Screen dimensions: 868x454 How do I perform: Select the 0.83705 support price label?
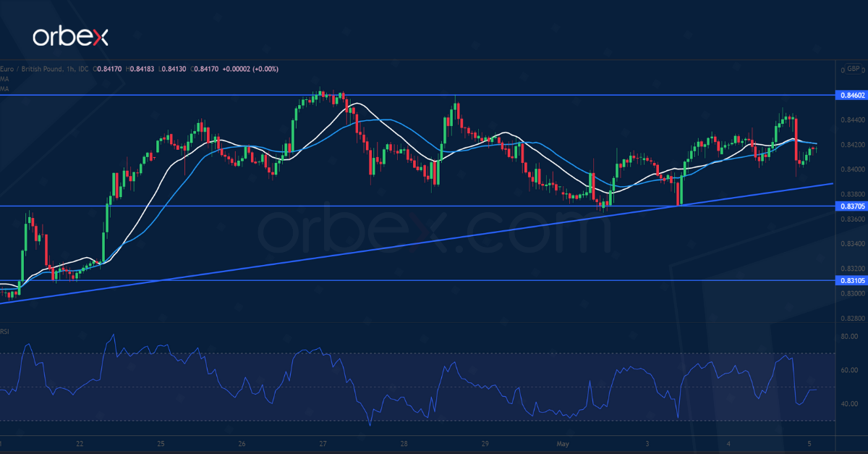tap(849, 206)
